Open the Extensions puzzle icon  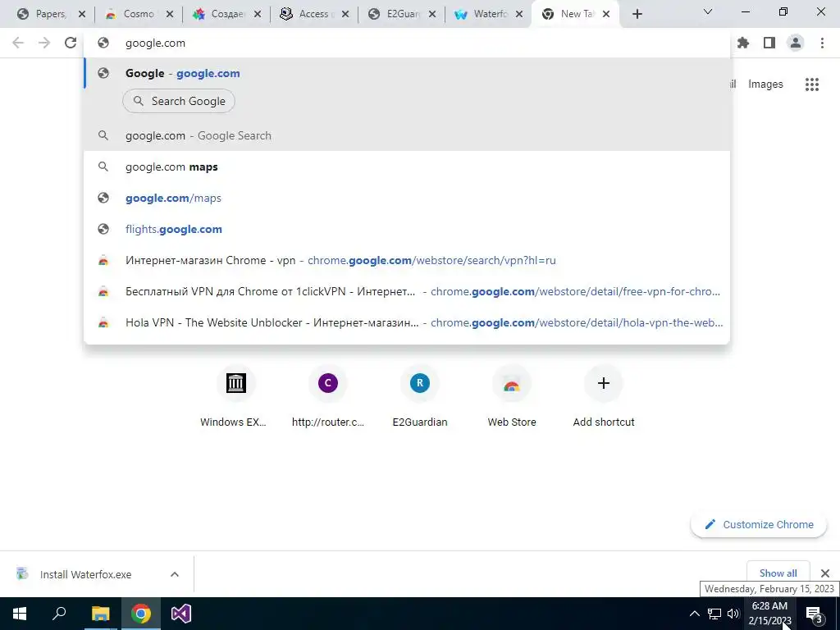click(743, 43)
